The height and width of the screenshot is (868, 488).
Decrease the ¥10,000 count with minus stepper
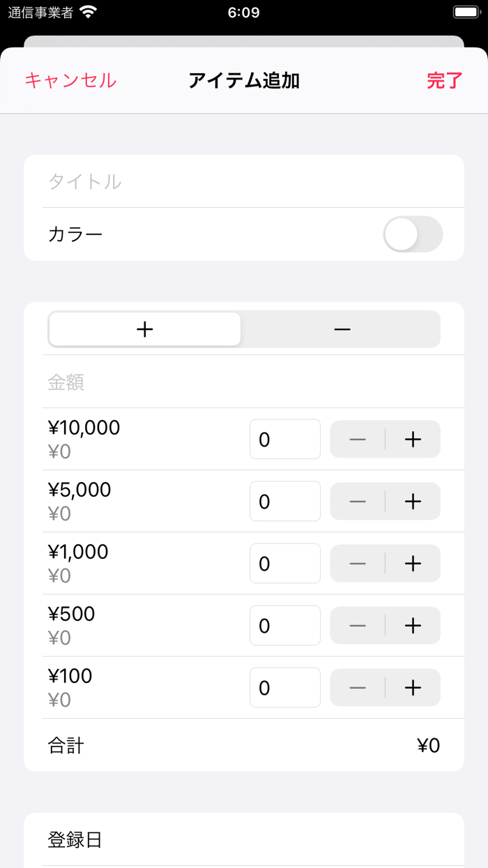[x=357, y=439]
